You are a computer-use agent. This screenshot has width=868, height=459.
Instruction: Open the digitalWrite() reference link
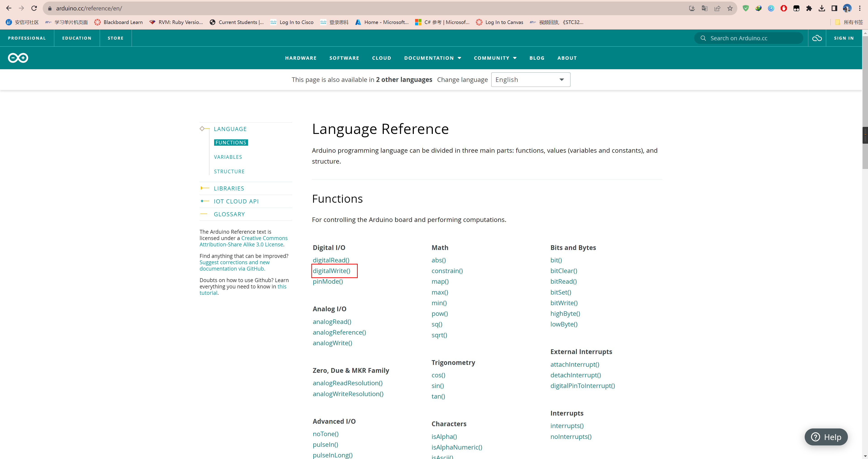(x=331, y=271)
